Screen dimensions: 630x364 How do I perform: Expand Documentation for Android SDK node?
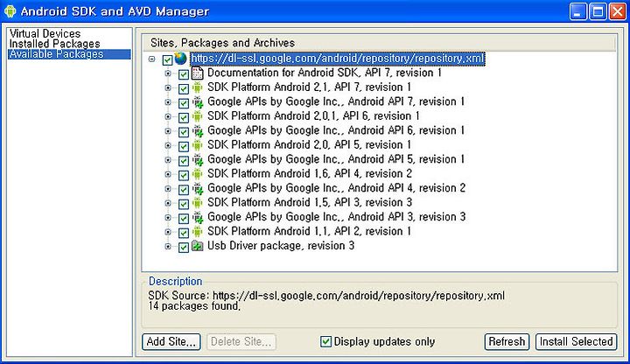pos(168,73)
